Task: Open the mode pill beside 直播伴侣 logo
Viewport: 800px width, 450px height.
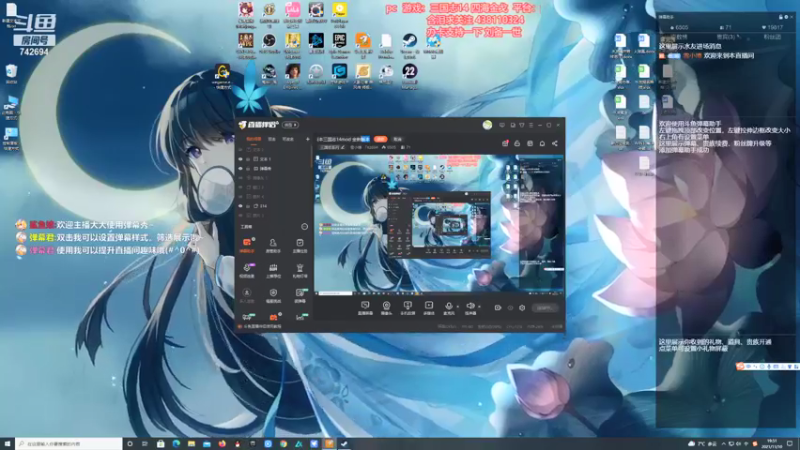Action: (x=290, y=125)
